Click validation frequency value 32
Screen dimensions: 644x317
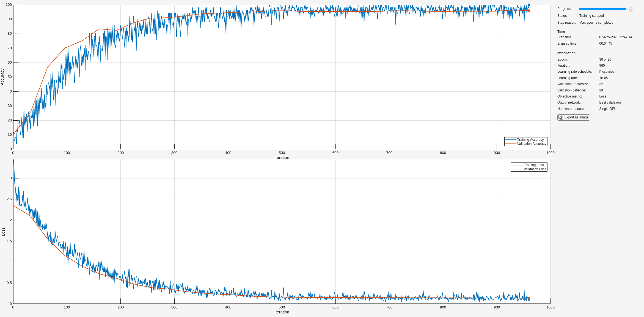pyautogui.click(x=601, y=84)
